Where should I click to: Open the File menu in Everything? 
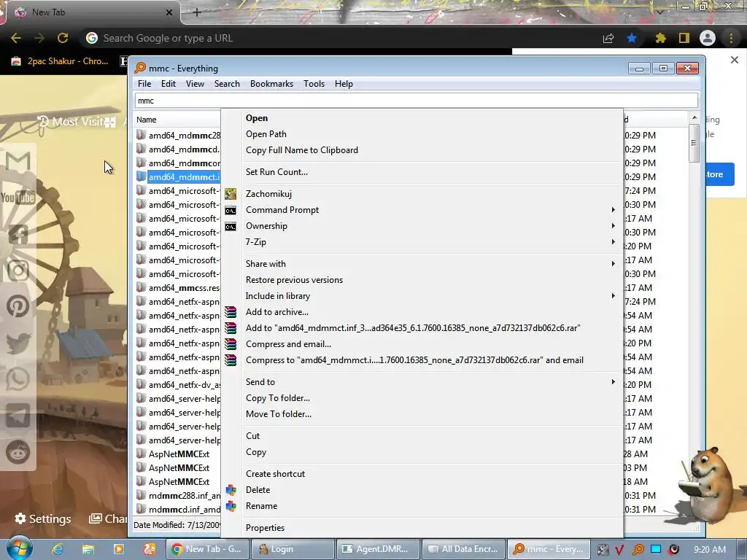pyautogui.click(x=144, y=84)
